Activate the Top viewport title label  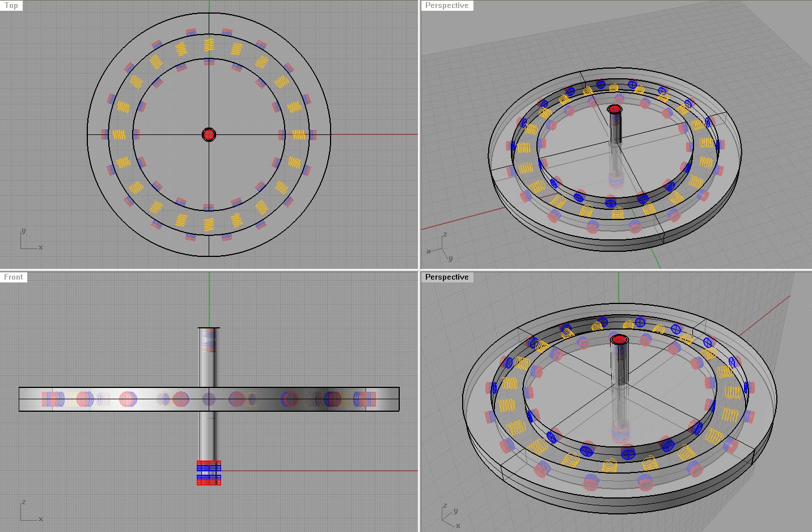point(11,6)
